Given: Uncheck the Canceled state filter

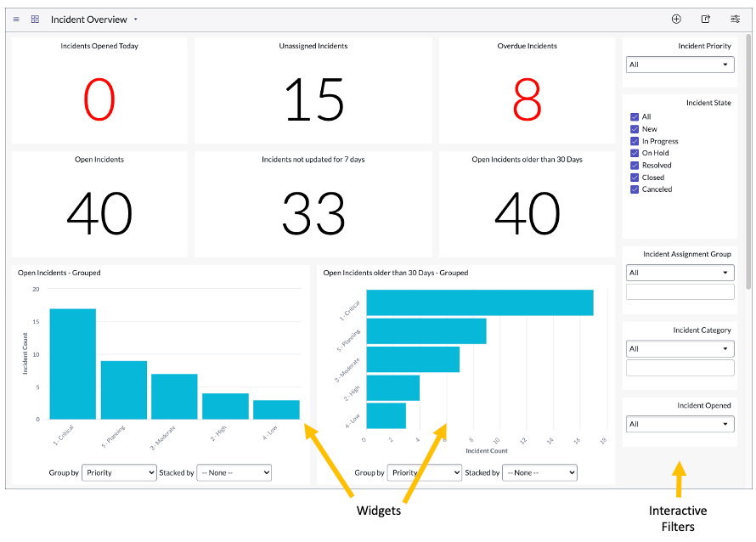Looking at the screenshot, I should tap(633, 189).
